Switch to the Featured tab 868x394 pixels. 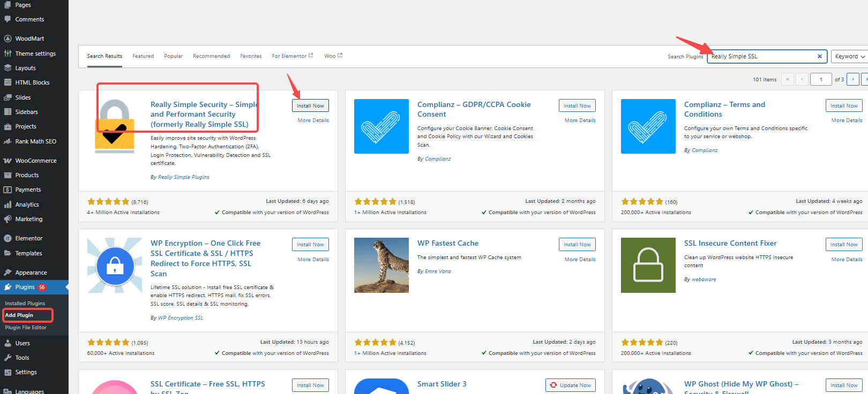[143, 56]
